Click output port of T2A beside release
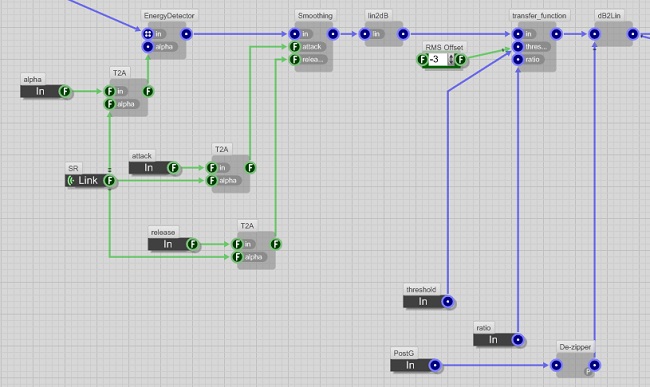 click(x=276, y=244)
